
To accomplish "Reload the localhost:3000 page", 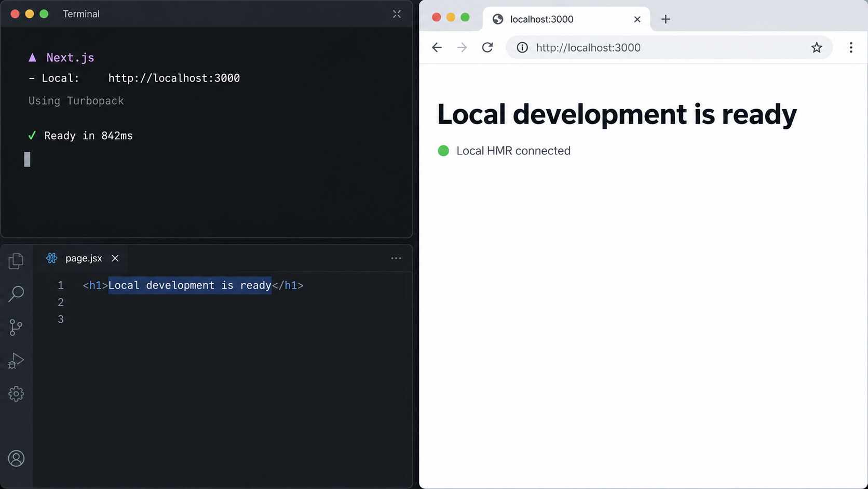I will [487, 47].
